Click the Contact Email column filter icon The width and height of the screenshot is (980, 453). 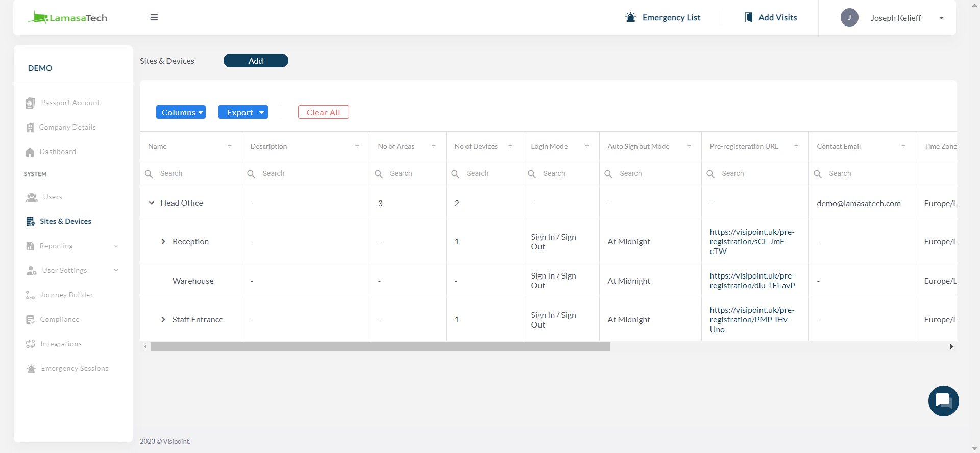903,146
